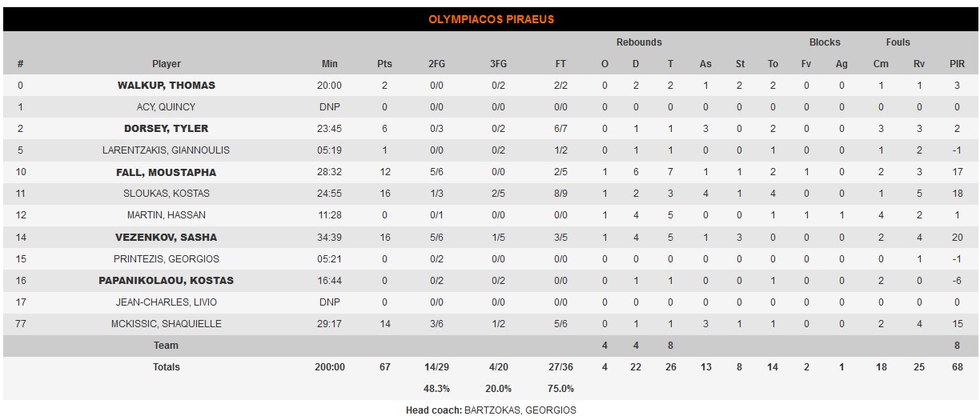The height and width of the screenshot is (420, 980).
Task: Open Tyler Dorsey's player profile
Action: tap(167, 129)
